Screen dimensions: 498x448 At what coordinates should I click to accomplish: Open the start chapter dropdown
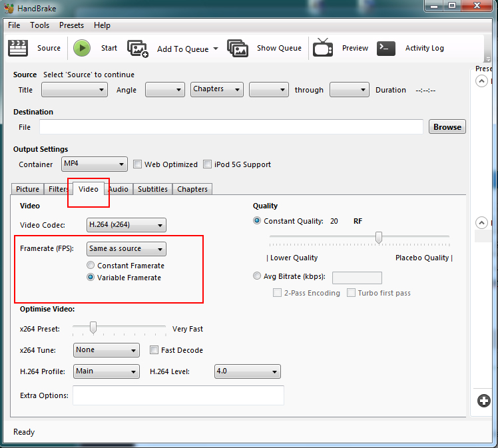click(x=269, y=90)
